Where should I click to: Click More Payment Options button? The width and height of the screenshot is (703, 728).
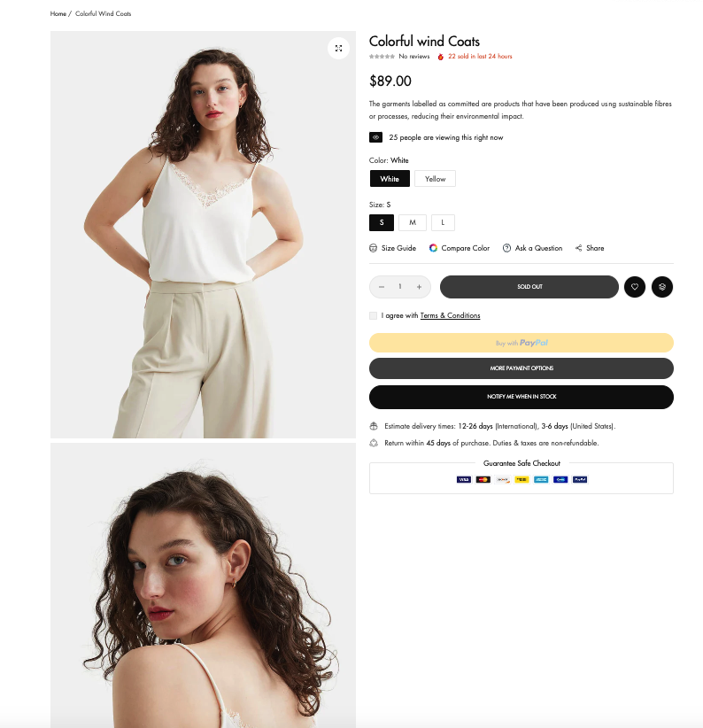point(521,368)
